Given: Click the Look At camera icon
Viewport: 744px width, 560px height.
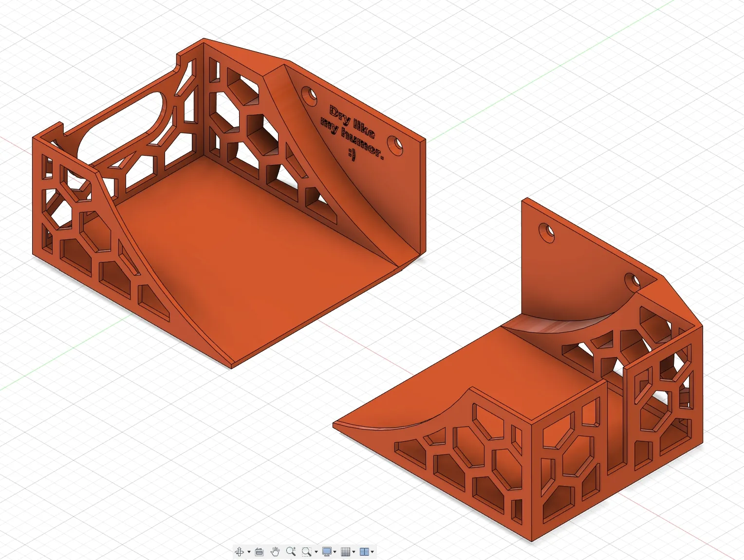Looking at the screenshot, I should [259, 552].
